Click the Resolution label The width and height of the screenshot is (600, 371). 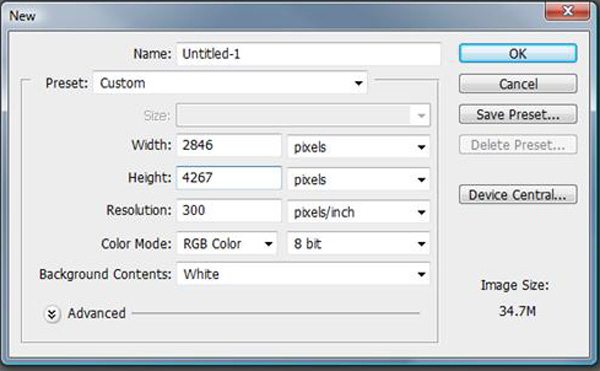point(139,210)
